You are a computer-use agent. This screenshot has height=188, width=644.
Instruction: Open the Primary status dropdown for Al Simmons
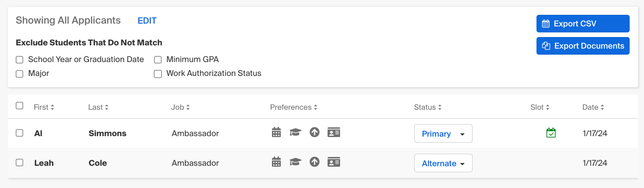pos(443,133)
